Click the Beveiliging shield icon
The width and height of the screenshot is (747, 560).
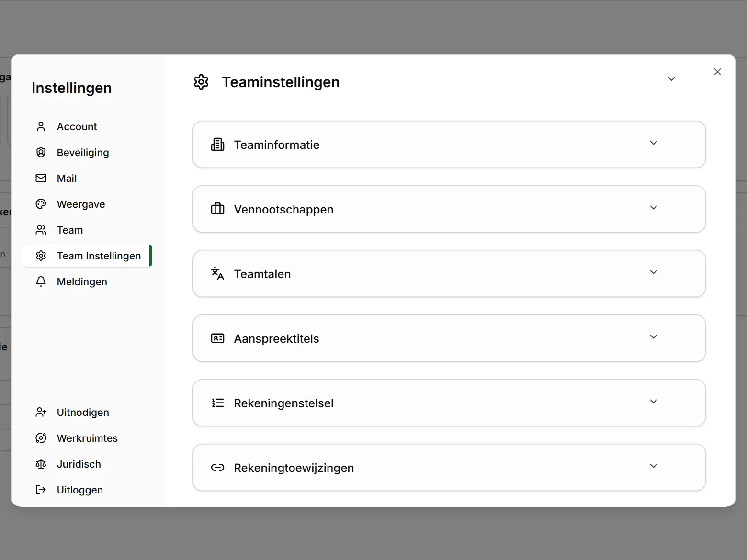click(41, 152)
